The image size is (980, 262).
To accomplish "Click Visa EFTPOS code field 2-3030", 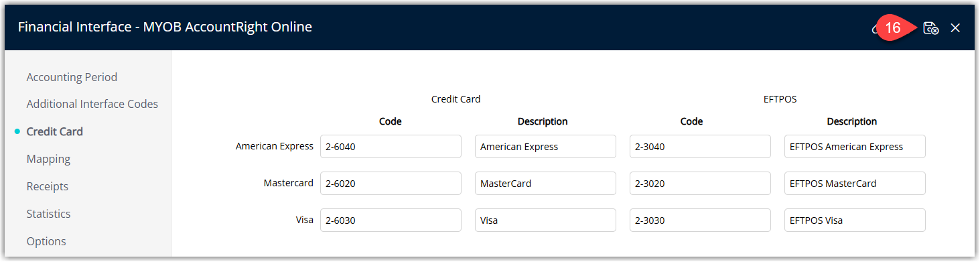I will pyautogui.click(x=700, y=220).
